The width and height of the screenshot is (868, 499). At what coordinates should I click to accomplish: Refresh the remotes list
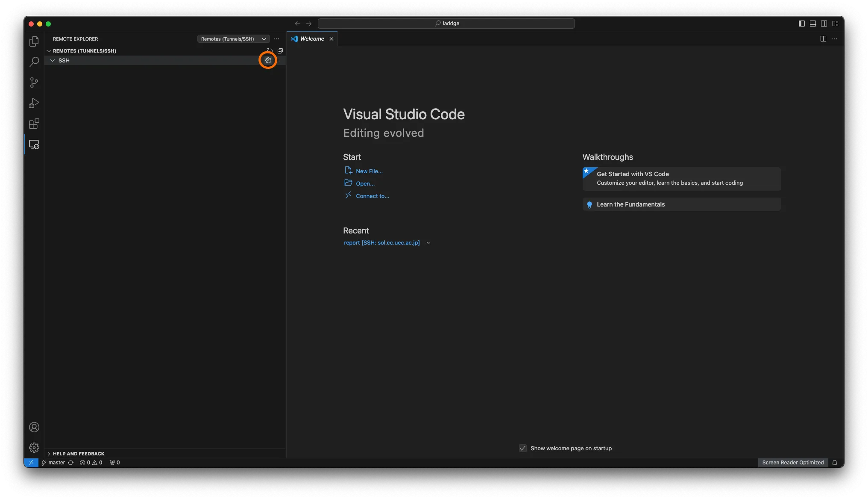(270, 50)
